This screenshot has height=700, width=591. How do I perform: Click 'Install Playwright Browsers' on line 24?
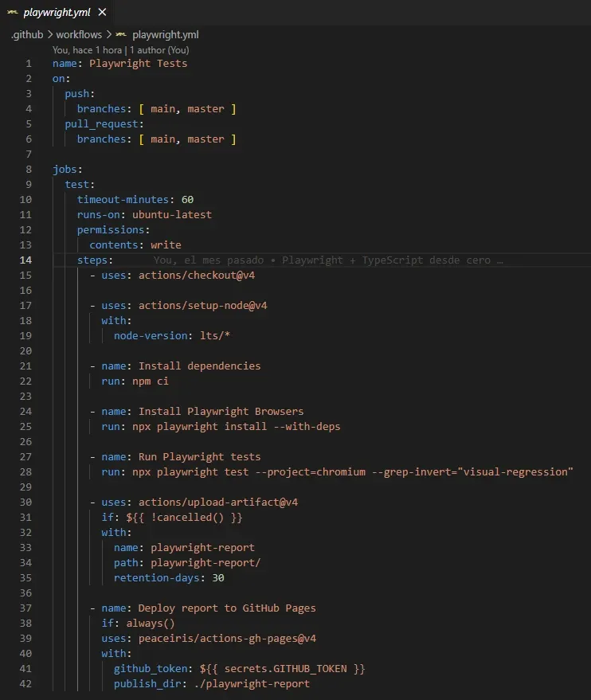coord(221,412)
